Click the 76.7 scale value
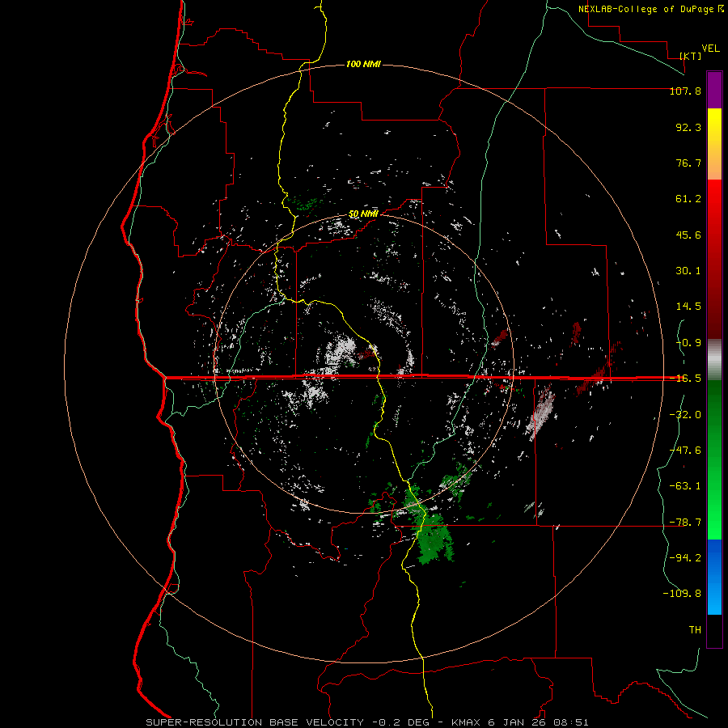Image resolution: width=728 pixels, height=728 pixels. [688, 163]
